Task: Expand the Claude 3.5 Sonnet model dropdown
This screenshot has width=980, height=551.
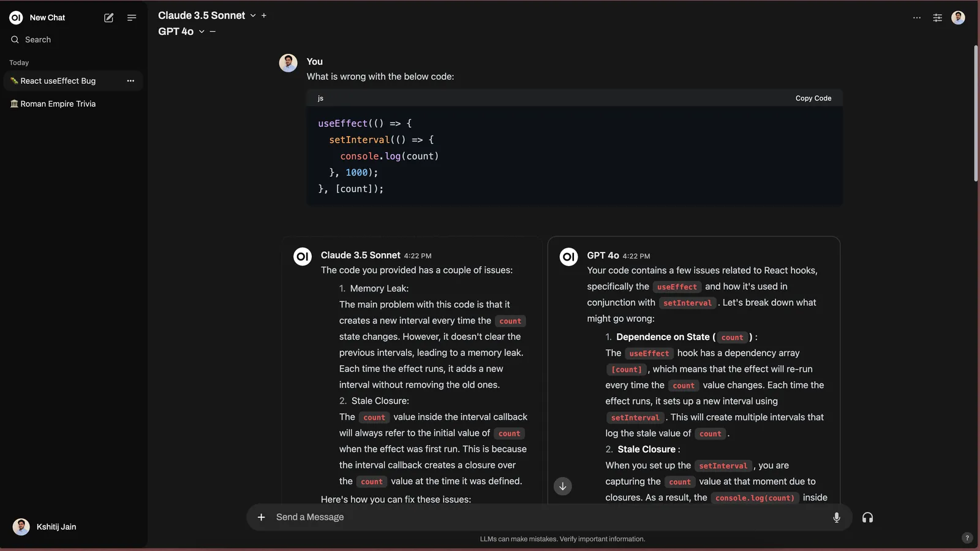Action: click(252, 16)
